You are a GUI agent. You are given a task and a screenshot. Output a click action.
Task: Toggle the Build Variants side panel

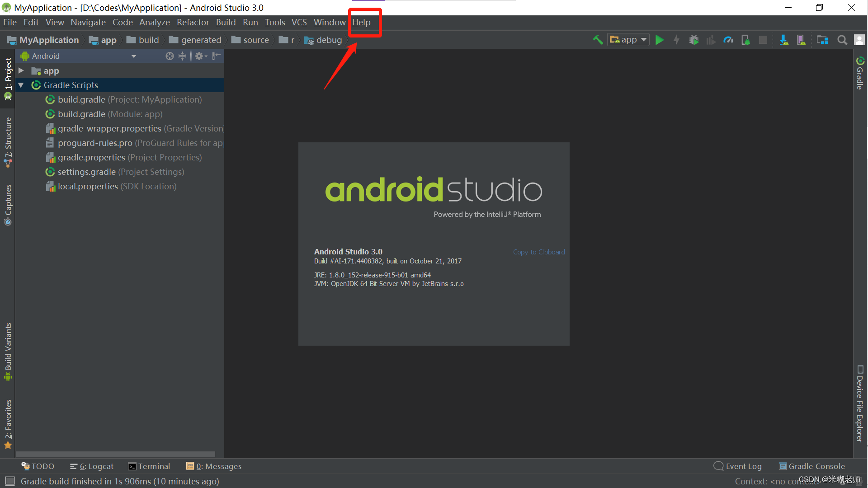[8, 352]
